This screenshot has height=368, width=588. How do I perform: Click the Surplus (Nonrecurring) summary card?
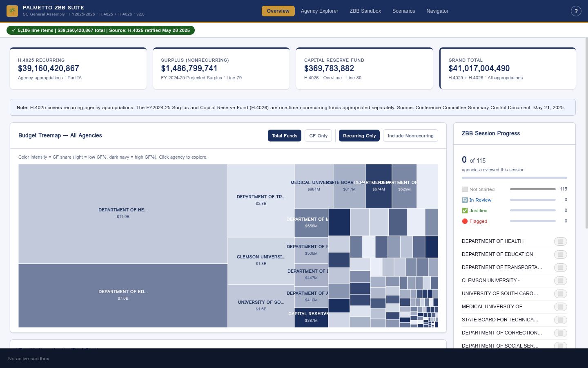tap(221, 68)
